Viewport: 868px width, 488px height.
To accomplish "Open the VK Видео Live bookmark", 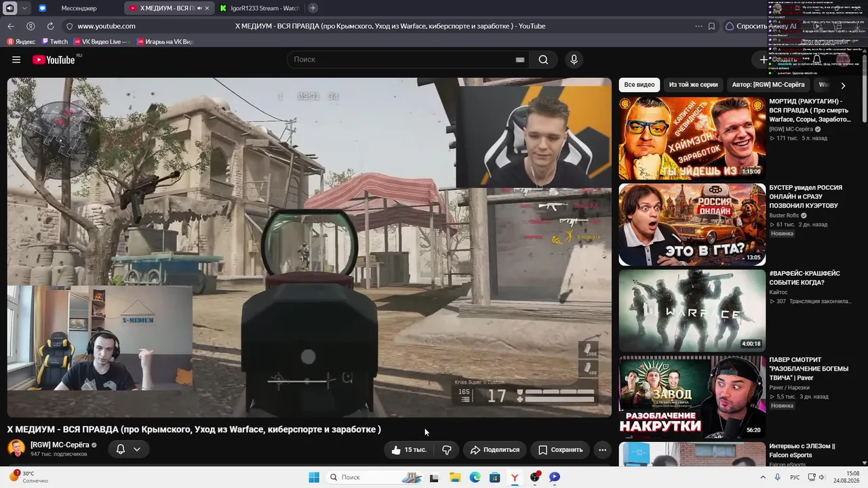I will tap(101, 42).
